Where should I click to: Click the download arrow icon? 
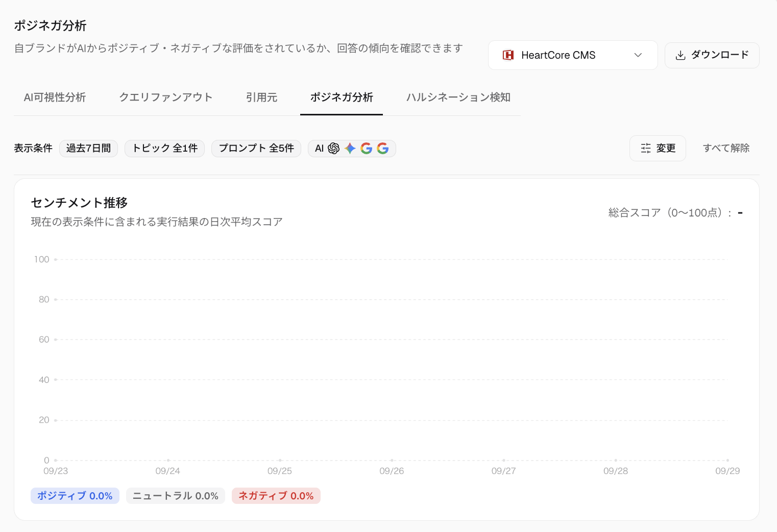[681, 55]
